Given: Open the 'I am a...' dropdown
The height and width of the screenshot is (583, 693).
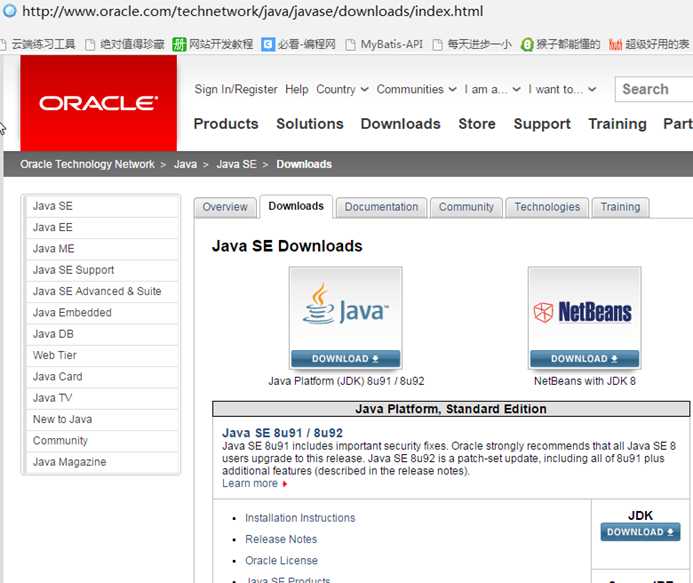Looking at the screenshot, I should pos(492,89).
